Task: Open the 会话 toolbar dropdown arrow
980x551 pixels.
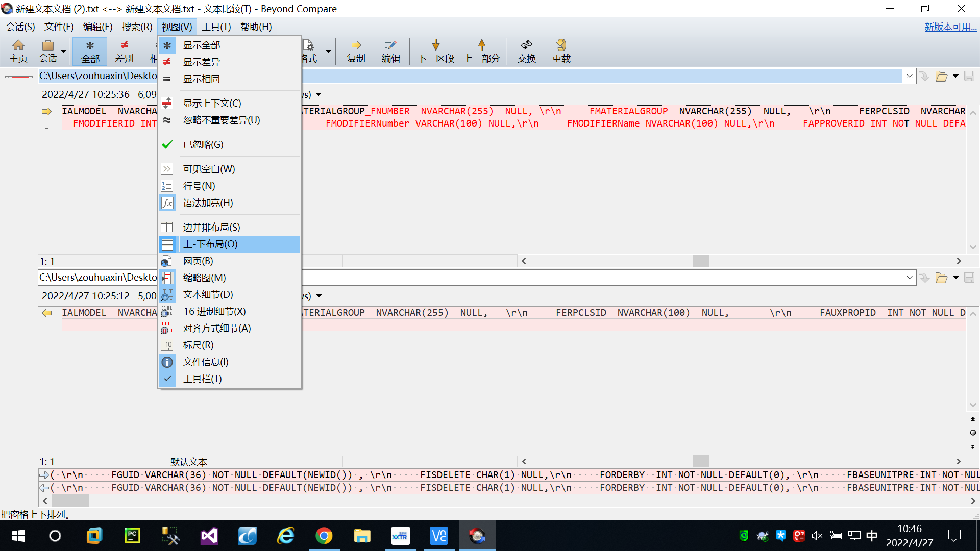Action: 64,51
